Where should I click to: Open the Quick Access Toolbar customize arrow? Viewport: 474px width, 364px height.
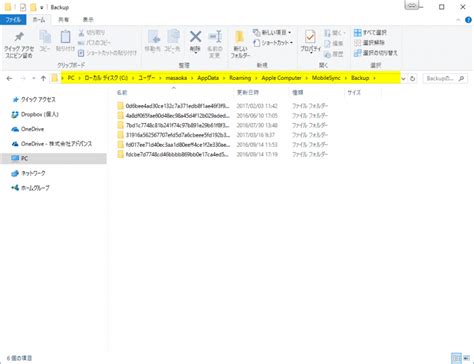42,7
